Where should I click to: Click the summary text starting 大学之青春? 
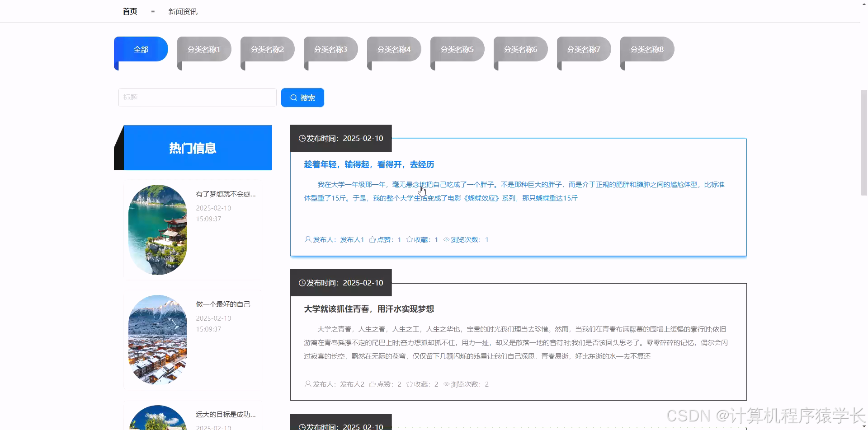pos(516,342)
